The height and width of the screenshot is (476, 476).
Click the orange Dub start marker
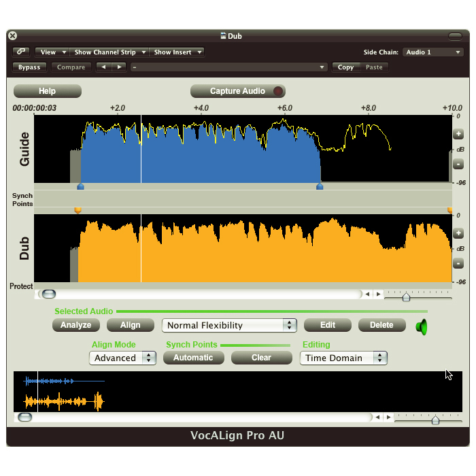click(x=78, y=210)
